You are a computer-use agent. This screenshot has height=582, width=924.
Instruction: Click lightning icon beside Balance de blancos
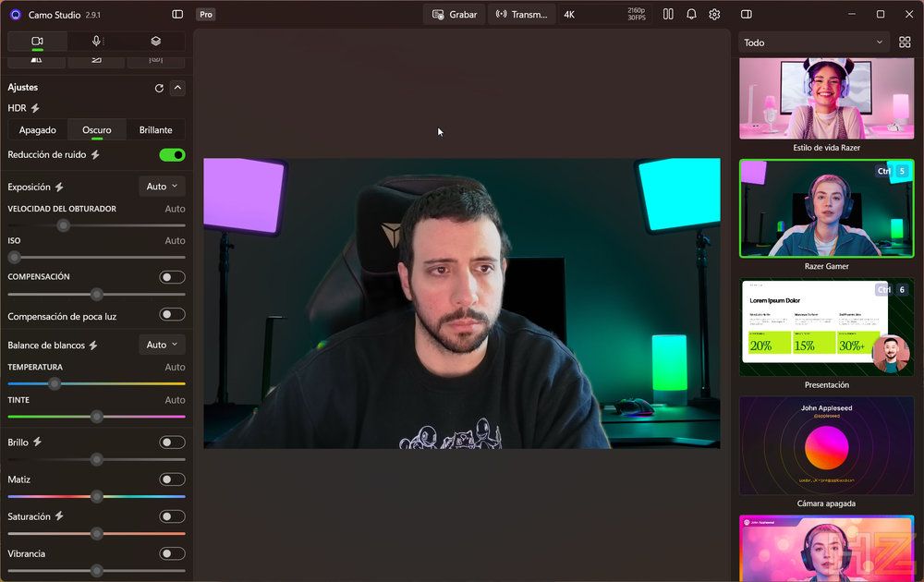(93, 346)
